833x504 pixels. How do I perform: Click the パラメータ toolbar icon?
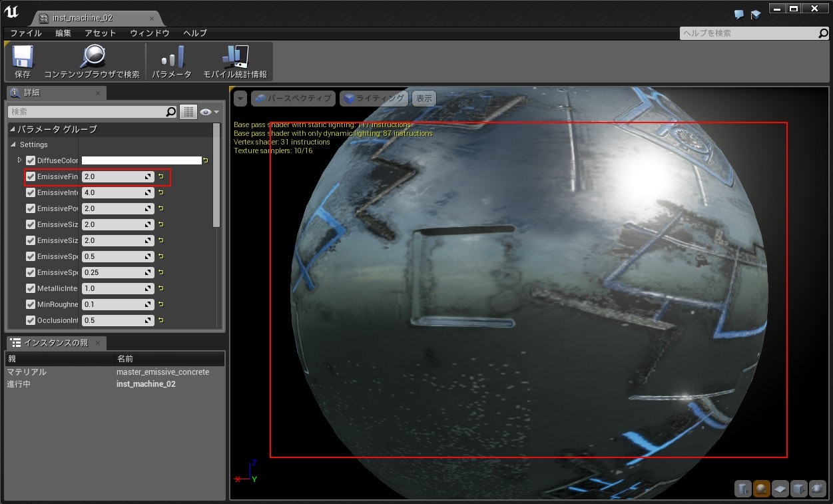[x=171, y=62]
